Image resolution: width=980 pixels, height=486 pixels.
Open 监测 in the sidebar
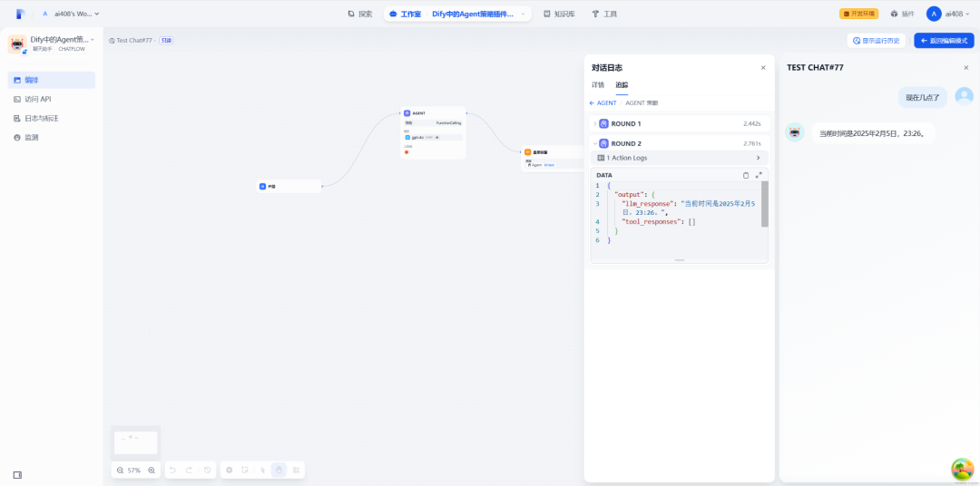(x=51, y=138)
